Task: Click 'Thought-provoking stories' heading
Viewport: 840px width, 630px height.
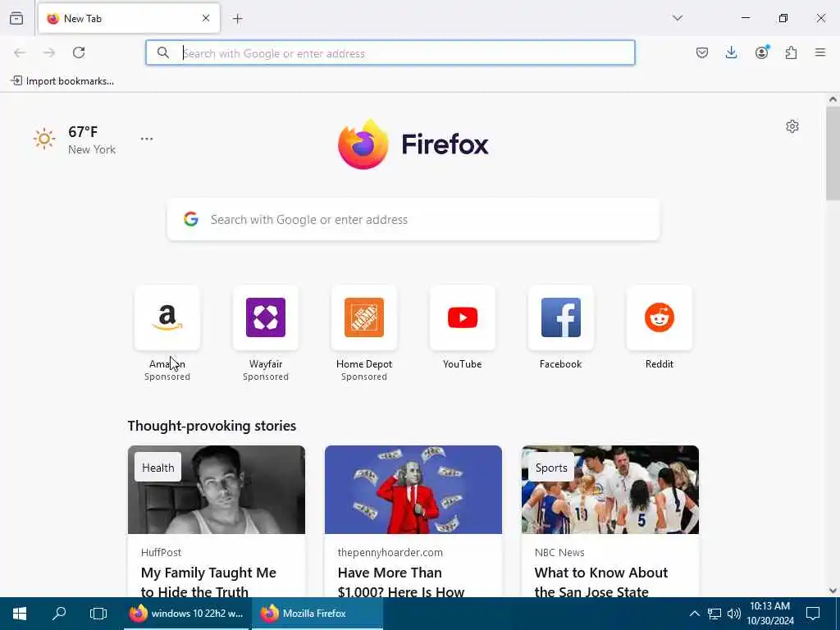Action: [212, 426]
